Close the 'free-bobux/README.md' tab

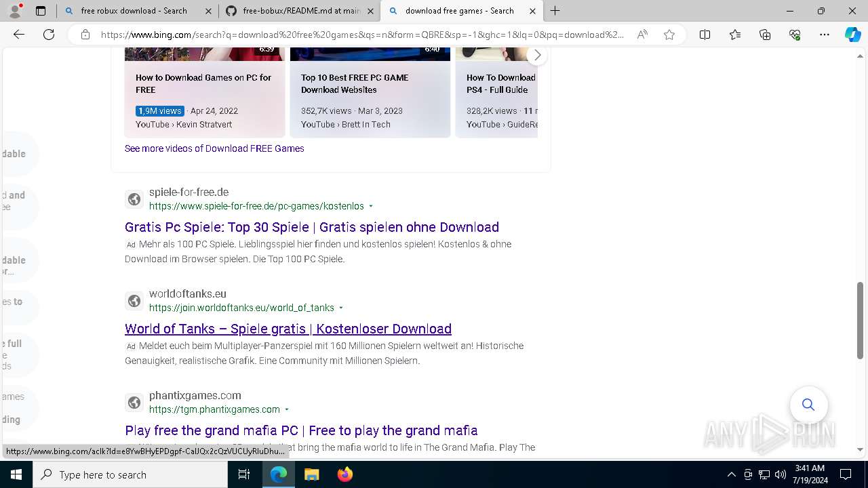pyautogui.click(x=370, y=11)
